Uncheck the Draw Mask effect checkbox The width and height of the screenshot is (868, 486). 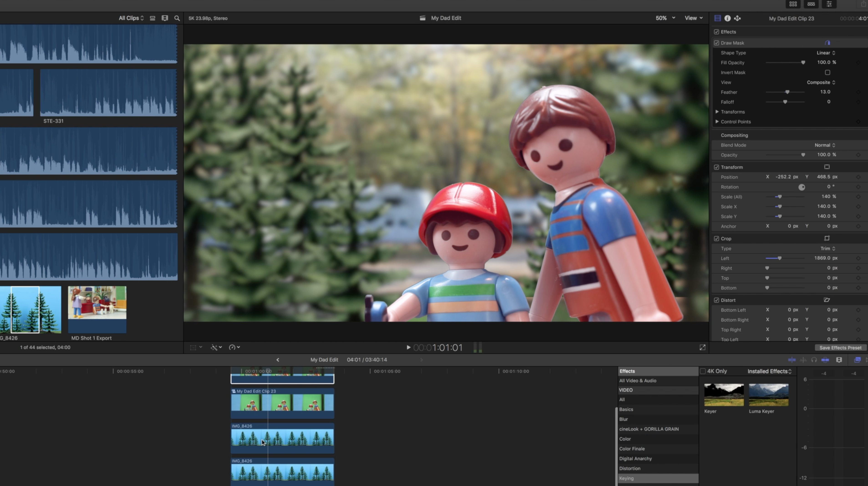[x=716, y=43]
